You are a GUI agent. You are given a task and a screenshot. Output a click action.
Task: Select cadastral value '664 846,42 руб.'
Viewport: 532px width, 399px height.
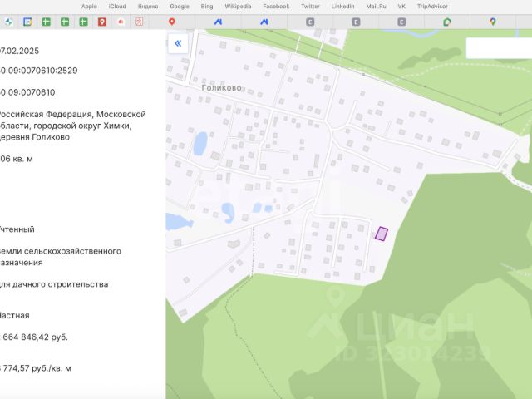point(34,337)
